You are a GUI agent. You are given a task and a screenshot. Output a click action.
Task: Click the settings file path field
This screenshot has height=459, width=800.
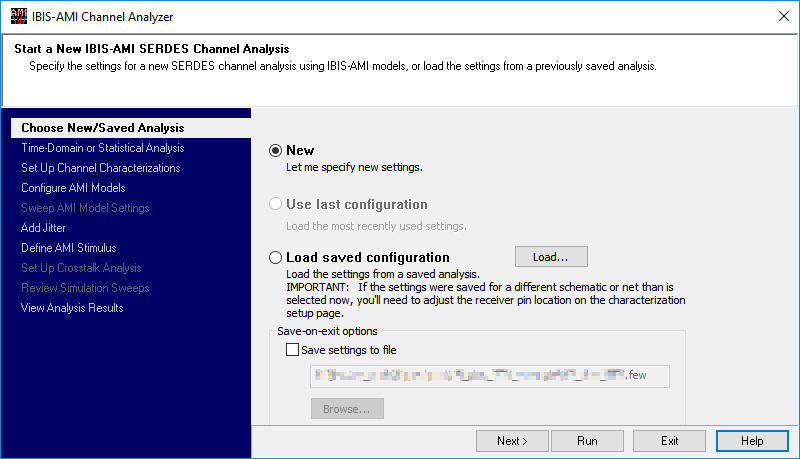coord(488,376)
